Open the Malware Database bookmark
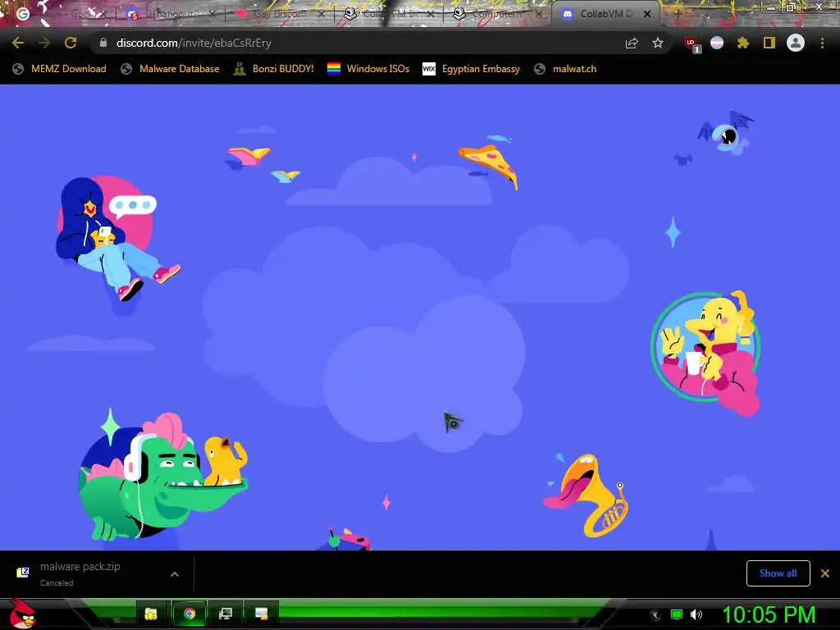 171,69
